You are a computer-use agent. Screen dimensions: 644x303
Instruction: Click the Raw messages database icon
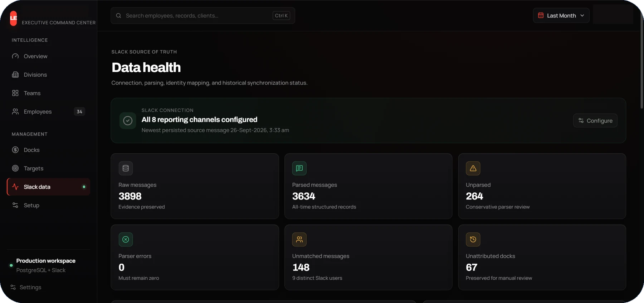126,168
